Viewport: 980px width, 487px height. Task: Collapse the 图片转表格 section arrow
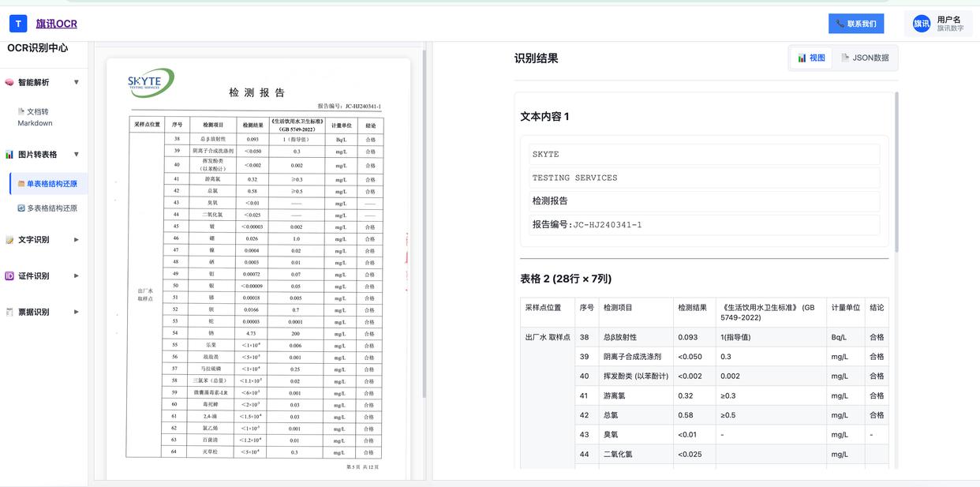tap(77, 155)
